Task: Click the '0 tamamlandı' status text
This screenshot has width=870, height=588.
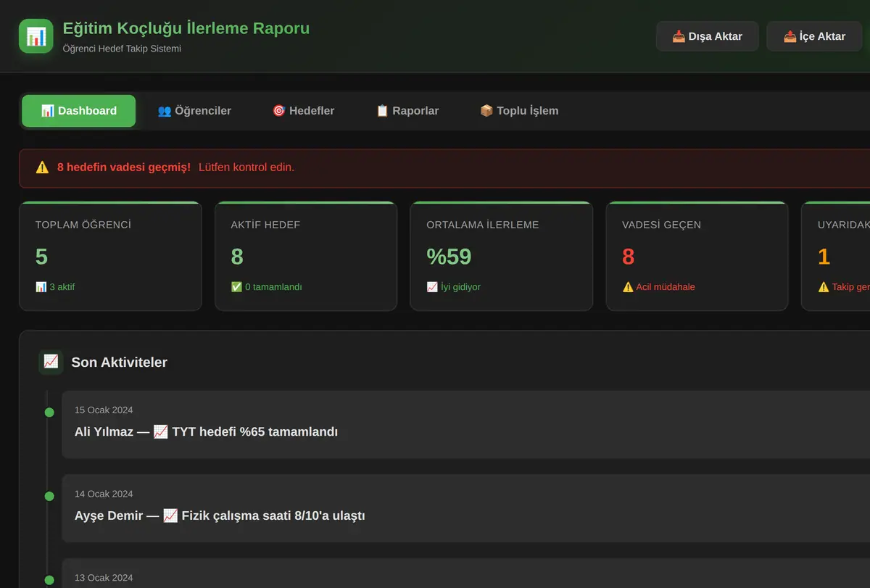Action: coord(273,287)
